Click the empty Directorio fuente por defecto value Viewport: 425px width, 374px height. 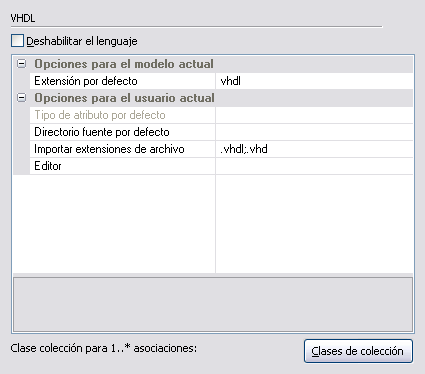click(314, 132)
